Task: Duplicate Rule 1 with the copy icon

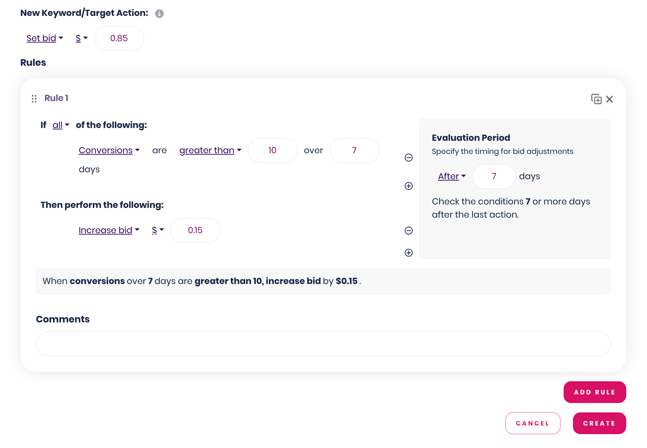Action: coord(596,99)
